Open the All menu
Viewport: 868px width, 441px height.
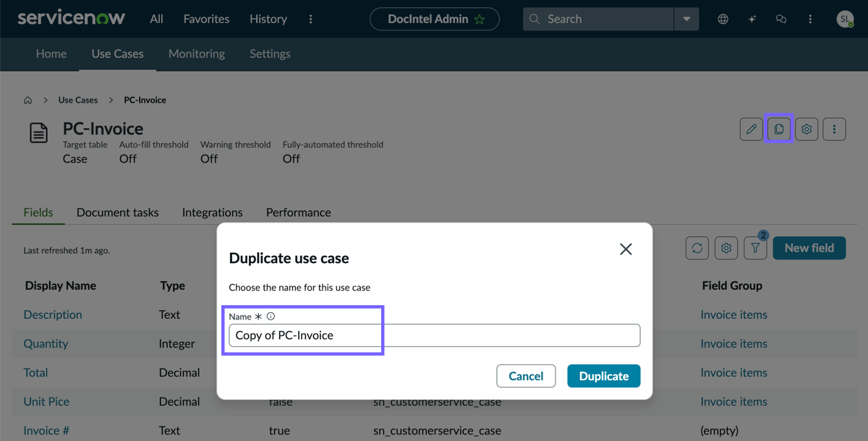156,19
